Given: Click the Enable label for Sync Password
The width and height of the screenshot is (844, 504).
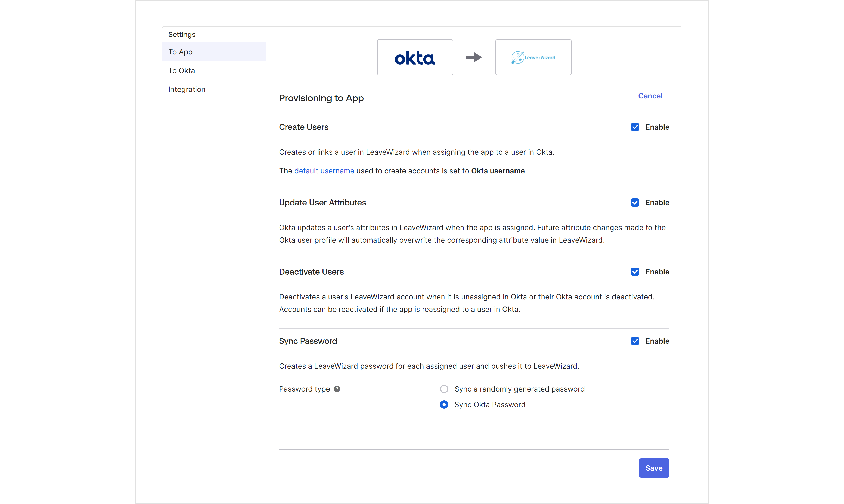Looking at the screenshot, I should [x=657, y=341].
